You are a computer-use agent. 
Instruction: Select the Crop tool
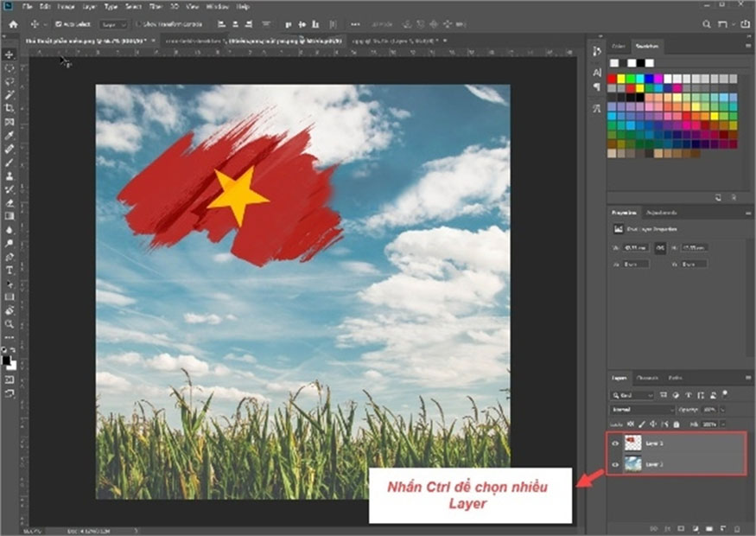pos(10,108)
